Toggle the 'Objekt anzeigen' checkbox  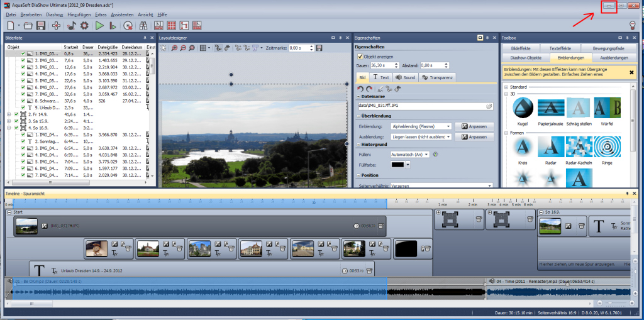coord(360,56)
